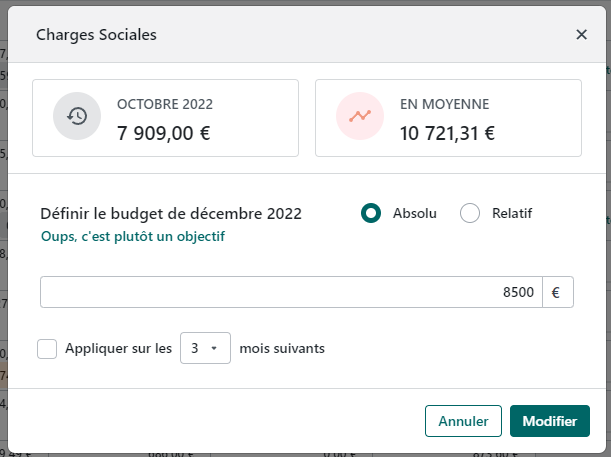Click the dropdown arrow beside 3
Image resolution: width=611 pixels, height=457 pixels.
pos(214,349)
